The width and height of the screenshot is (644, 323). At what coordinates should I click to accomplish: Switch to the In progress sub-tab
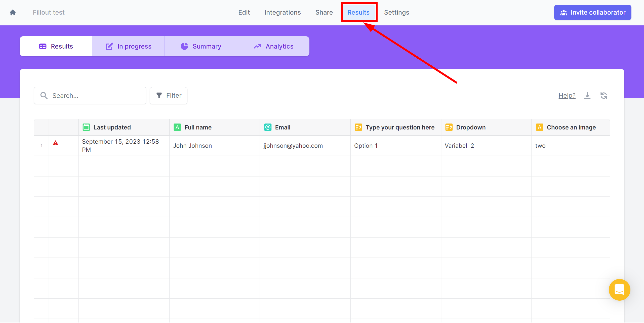coord(128,46)
